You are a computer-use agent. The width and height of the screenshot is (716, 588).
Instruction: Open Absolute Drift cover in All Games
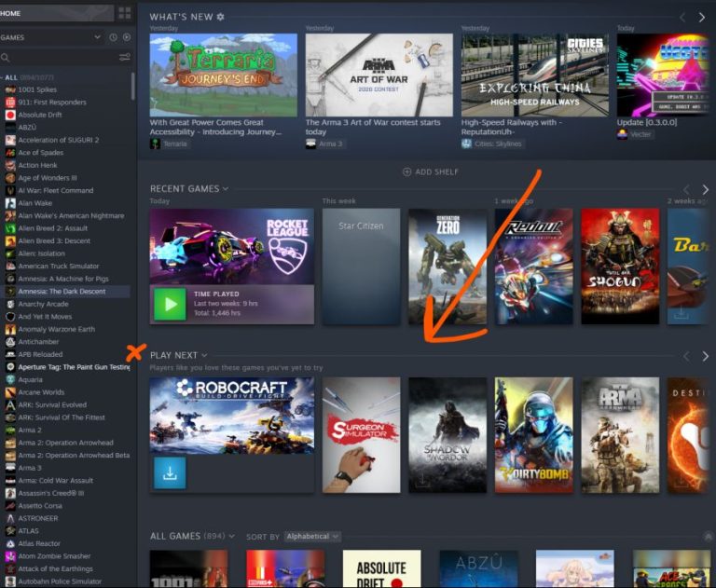click(x=381, y=568)
